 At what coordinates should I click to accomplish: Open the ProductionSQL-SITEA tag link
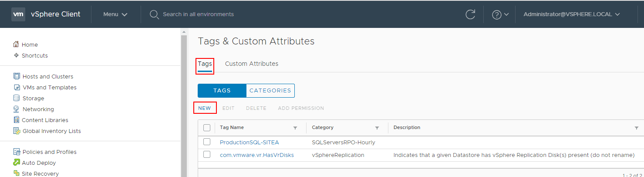[250, 142]
